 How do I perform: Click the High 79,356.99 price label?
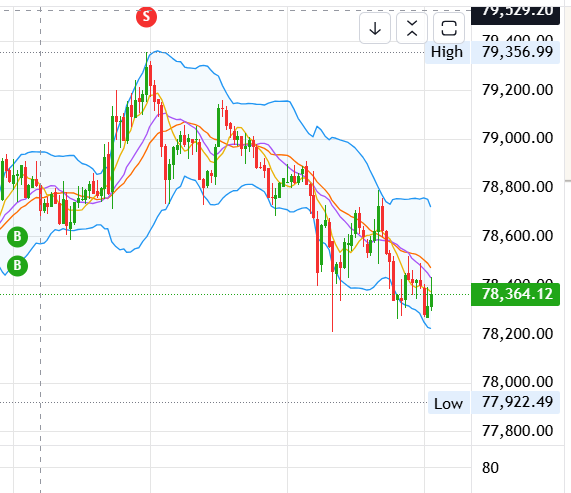tap(515, 52)
